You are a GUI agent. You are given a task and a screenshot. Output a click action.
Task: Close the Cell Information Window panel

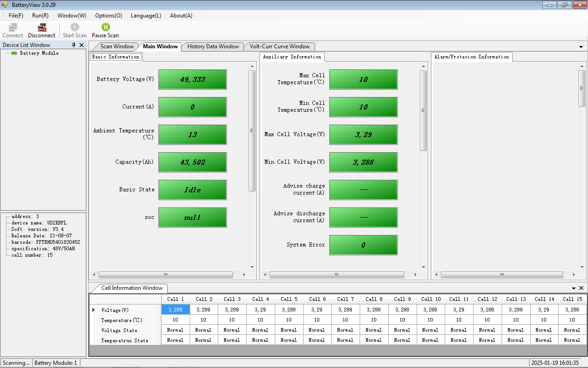tap(581, 288)
